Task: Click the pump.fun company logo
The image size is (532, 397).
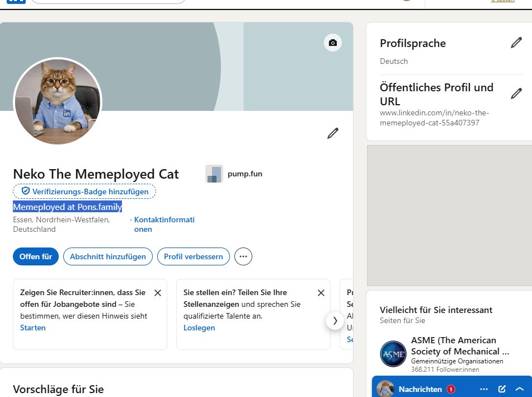Action: pos(214,174)
